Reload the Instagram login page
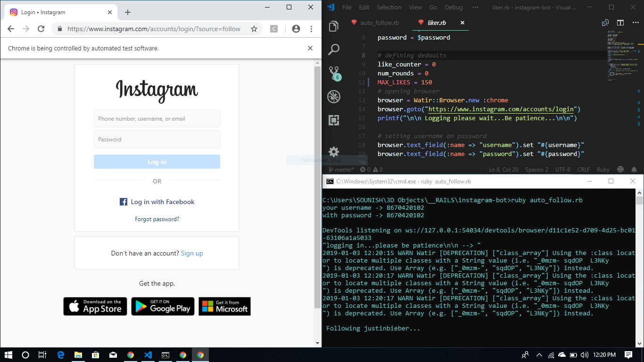This screenshot has width=644, height=362. point(41,29)
